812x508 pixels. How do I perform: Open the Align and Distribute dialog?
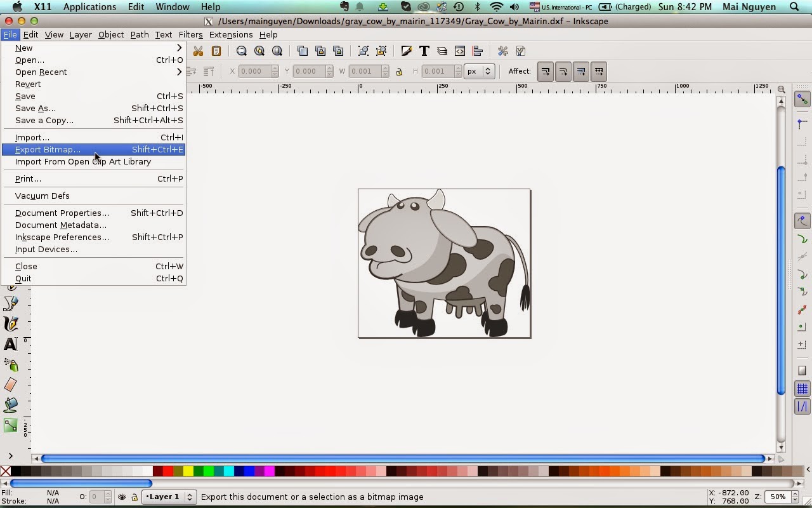pos(477,51)
